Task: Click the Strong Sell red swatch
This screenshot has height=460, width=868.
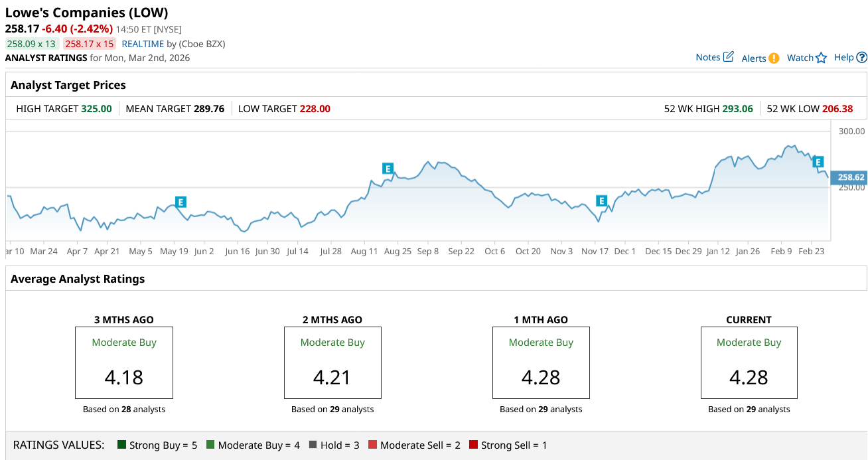Action: 473,445
